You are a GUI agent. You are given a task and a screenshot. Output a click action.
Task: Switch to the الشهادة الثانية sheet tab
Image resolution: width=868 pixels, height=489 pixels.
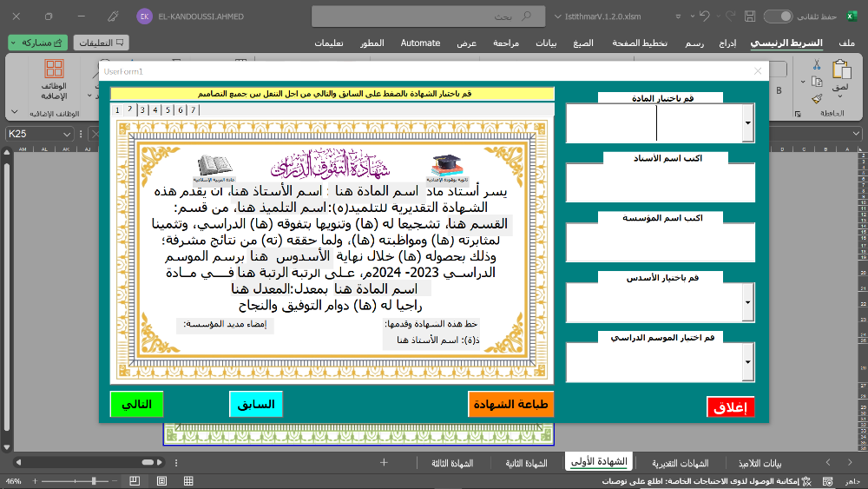527,463
